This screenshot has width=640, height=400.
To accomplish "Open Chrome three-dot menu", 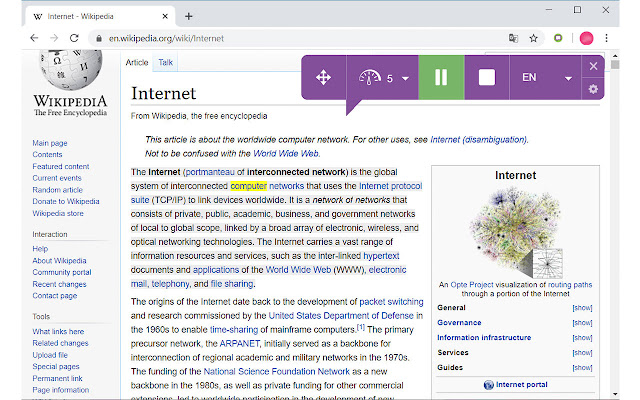I will click(x=607, y=38).
